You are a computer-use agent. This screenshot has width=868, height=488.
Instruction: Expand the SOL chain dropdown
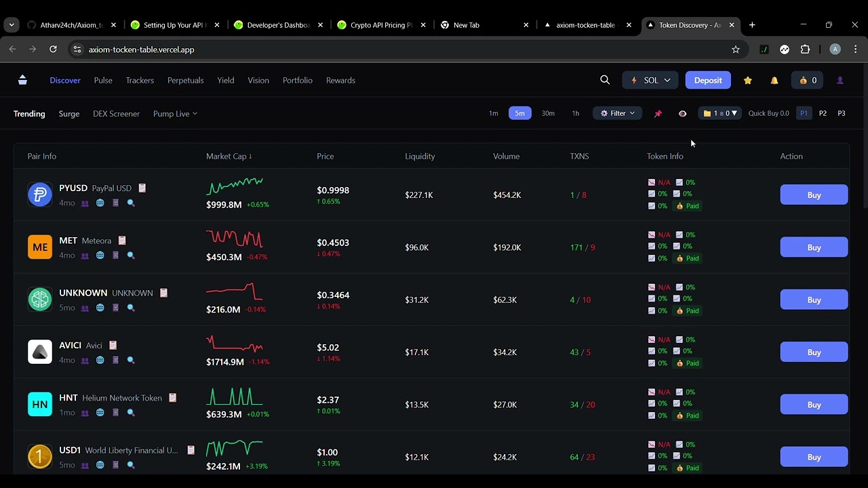(x=650, y=80)
